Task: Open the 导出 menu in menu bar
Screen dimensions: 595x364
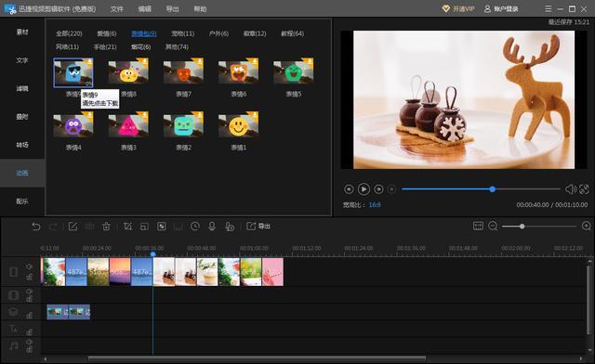Action: (x=172, y=8)
